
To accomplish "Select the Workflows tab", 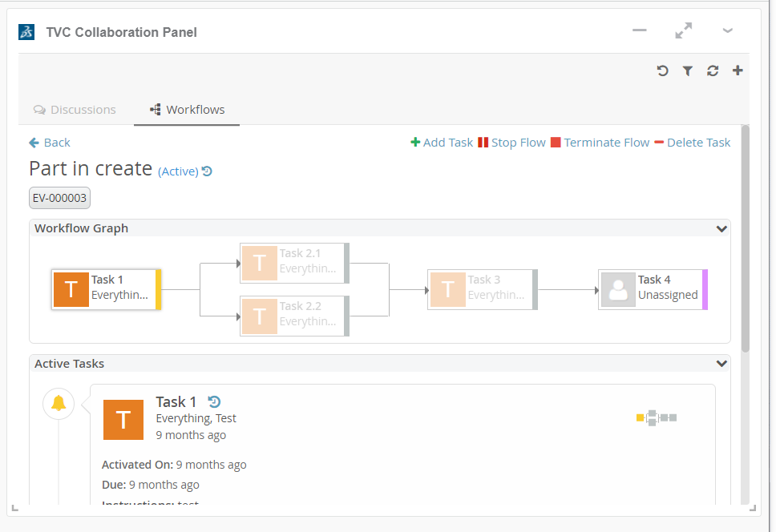I will (x=187, y=110).
